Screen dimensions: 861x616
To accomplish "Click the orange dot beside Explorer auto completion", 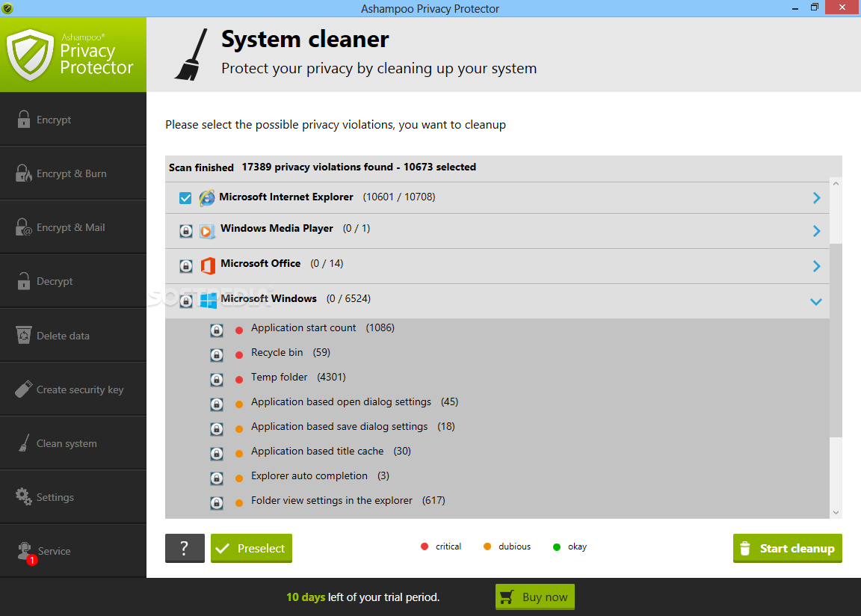I will click(239, 478).
